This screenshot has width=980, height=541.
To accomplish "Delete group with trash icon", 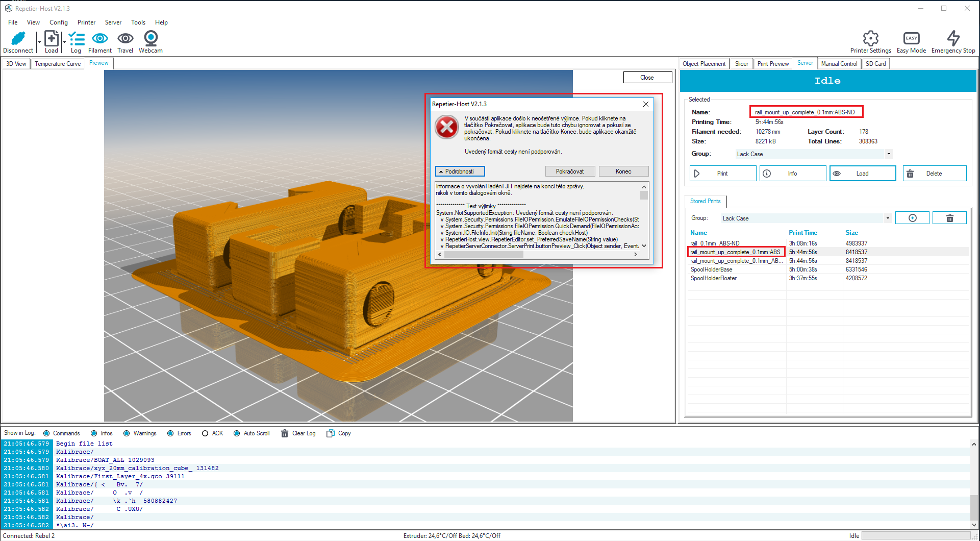I will [949, 218].
